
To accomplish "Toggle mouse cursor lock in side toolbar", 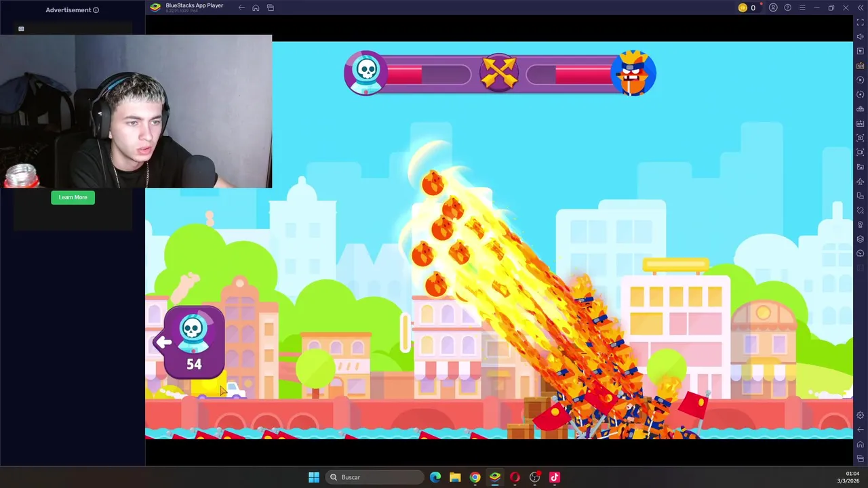I will pyautogui.click(x=861, y=51).
